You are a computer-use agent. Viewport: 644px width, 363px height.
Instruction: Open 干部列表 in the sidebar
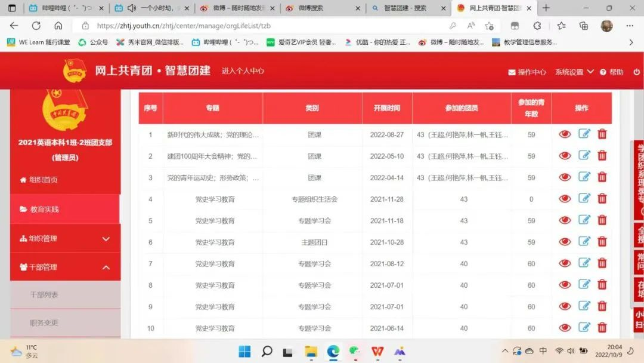pyautogui.click(x=44, y=295)
